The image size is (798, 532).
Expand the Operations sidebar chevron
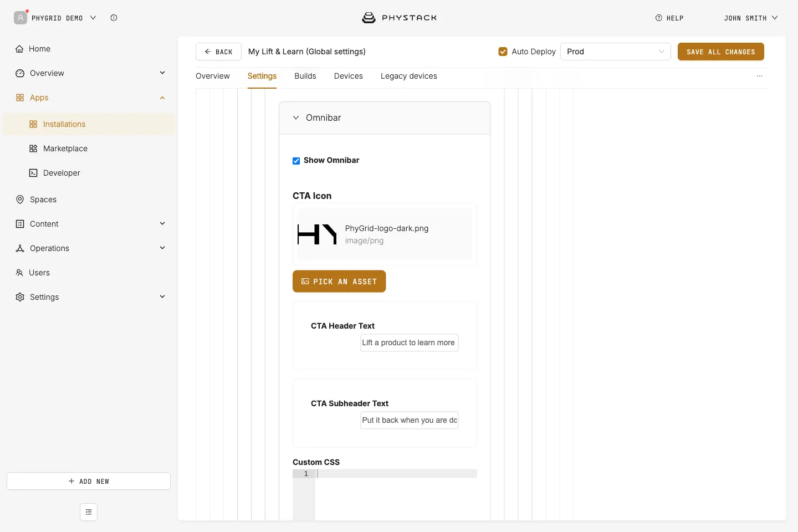[162, 248]
